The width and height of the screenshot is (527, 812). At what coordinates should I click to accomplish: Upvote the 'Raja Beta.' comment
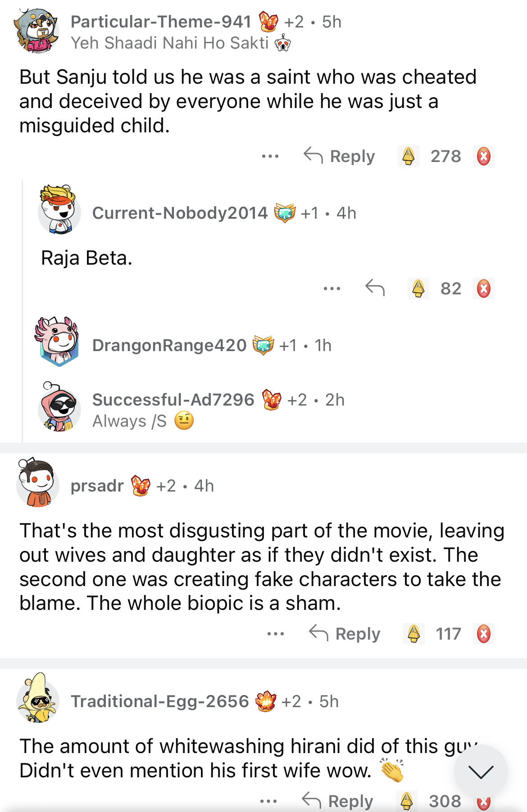418,289
